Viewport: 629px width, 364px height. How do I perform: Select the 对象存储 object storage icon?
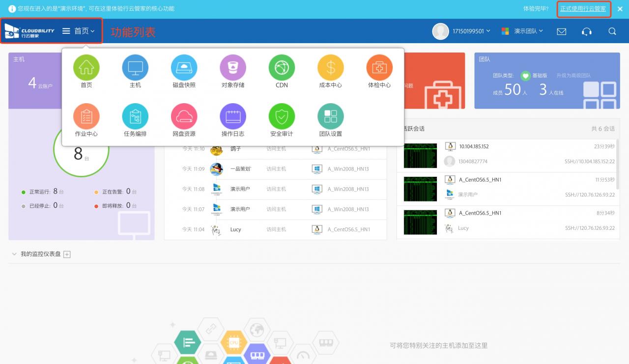pos(232,68)
